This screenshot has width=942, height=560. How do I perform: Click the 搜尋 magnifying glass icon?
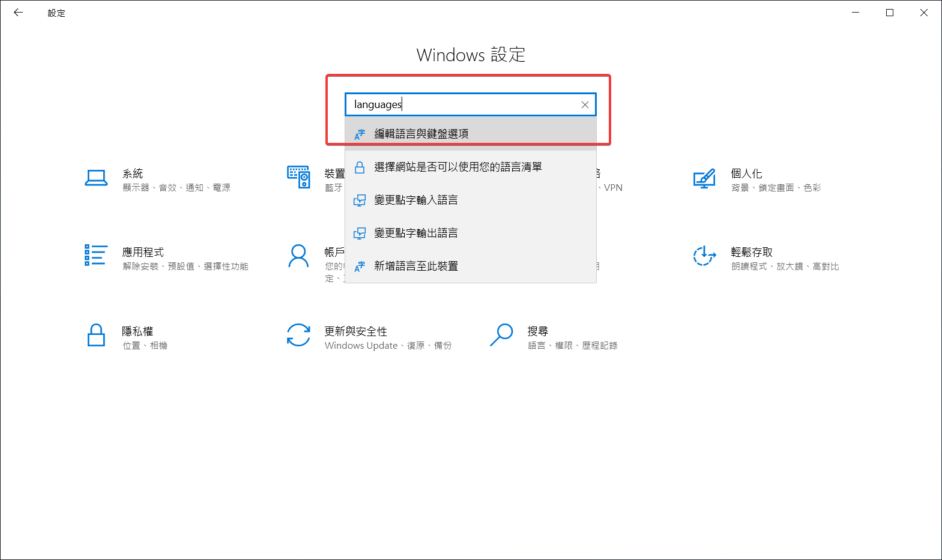(x=501, y=335)
